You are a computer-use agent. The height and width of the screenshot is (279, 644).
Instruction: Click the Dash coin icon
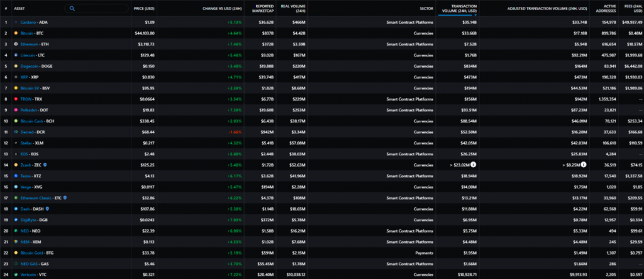click(16, 209)
